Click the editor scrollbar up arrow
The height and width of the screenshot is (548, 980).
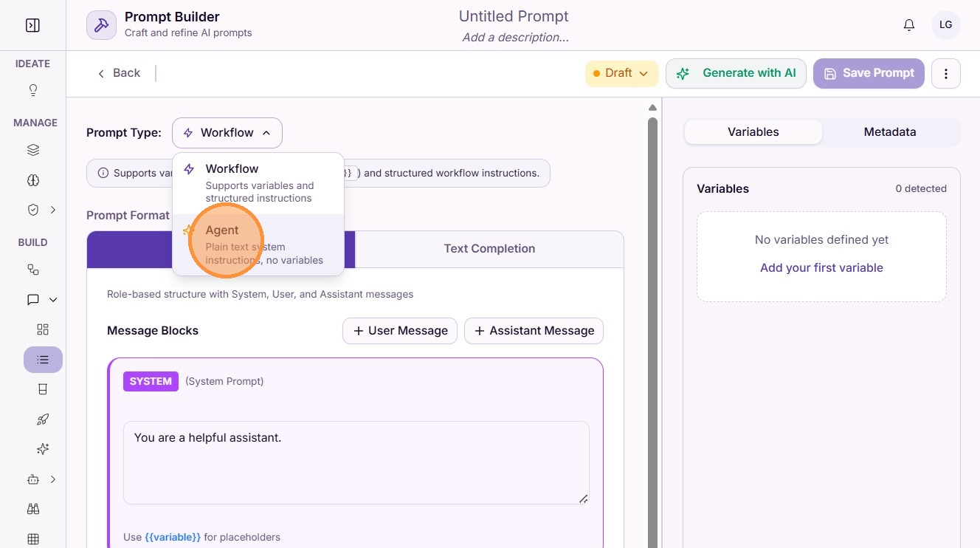[x=652, y=108]
